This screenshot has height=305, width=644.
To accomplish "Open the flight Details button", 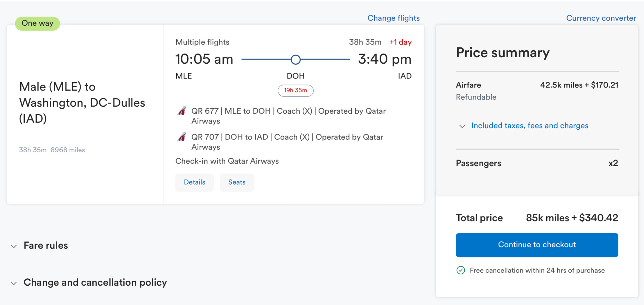I will 195,182.
